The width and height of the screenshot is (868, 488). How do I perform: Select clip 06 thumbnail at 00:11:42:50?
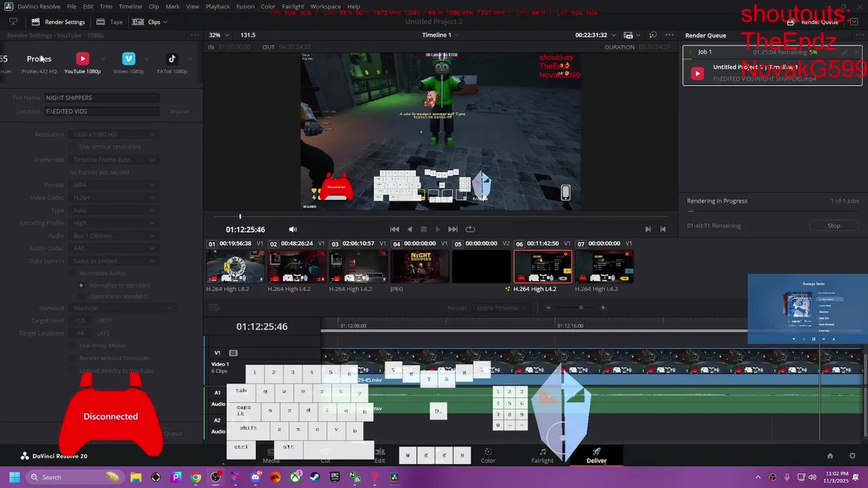542,266
